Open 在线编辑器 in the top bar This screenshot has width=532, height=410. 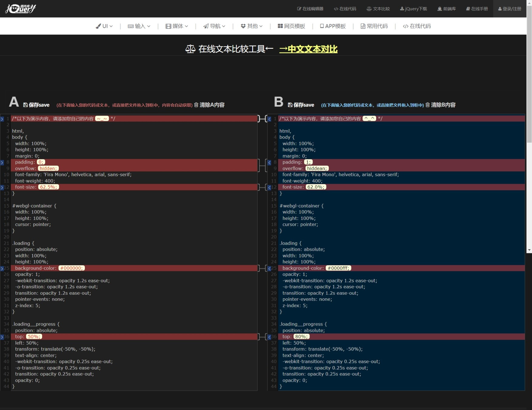[x=310, y=9]
